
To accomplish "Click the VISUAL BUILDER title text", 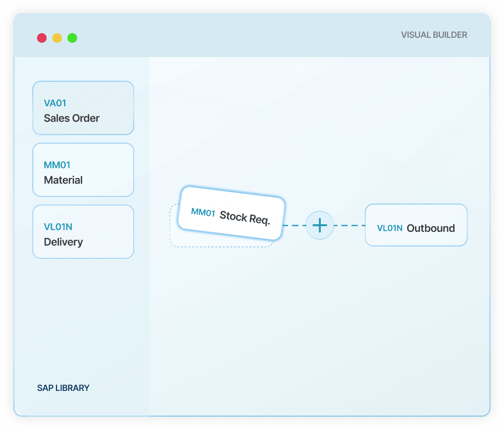I will tap(434, 35).
